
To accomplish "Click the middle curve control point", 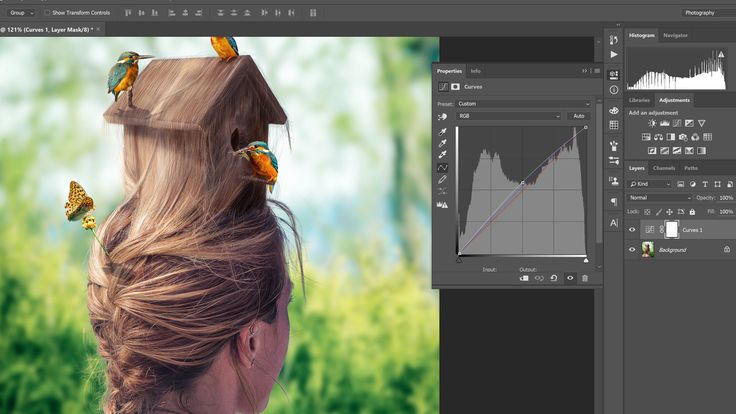I will [522, 183].
